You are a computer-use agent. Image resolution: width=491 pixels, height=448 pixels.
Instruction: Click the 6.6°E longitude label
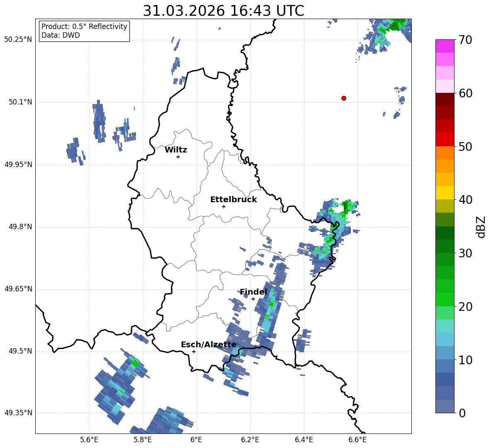pyautogui.click(x=357, y=440)
